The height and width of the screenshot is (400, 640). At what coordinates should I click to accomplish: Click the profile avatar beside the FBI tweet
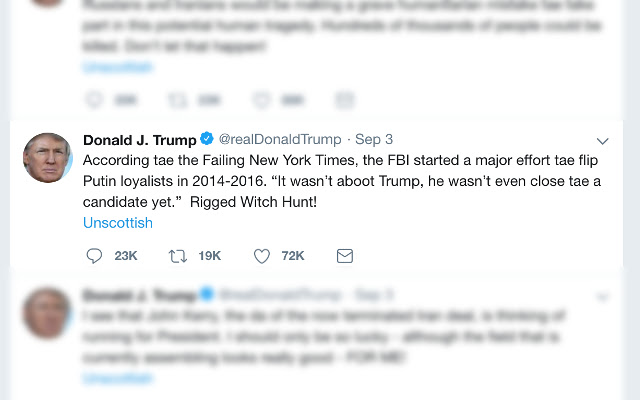(x=47, y=157)
